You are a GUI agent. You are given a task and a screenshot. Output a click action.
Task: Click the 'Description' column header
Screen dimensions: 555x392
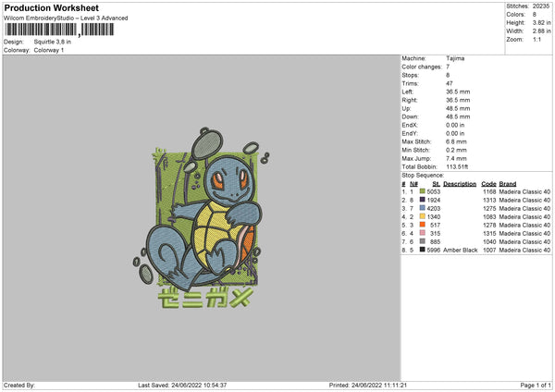460,184
